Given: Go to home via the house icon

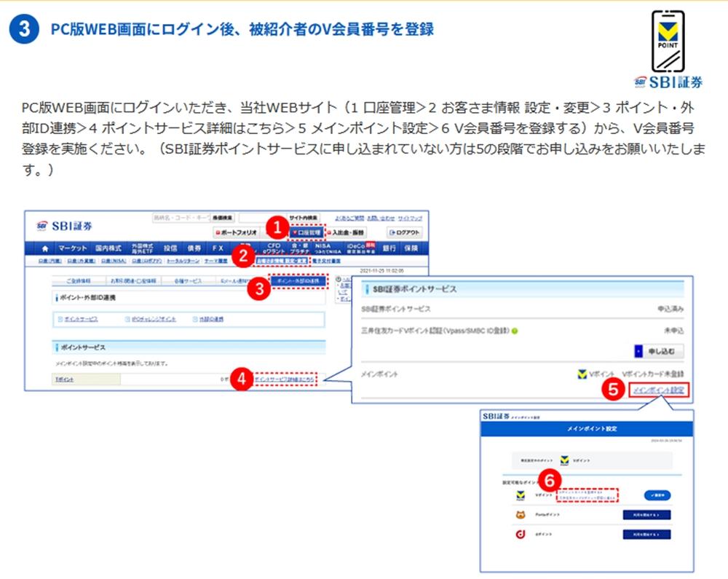Looking at the screenshot, I should coord(44,248).
